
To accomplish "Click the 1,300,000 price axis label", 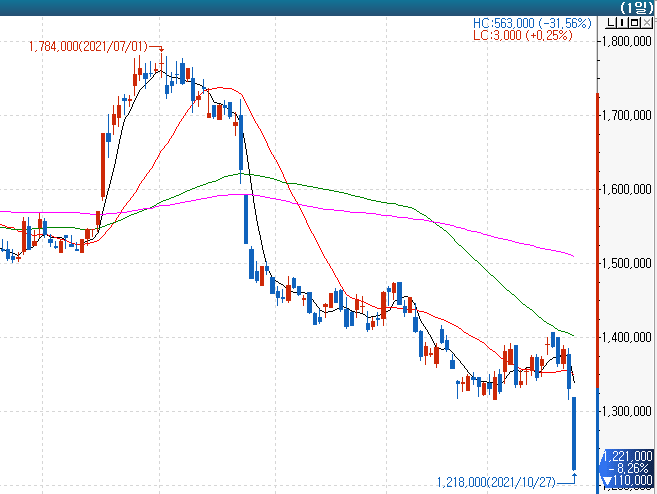I will [x=629, y=411].
